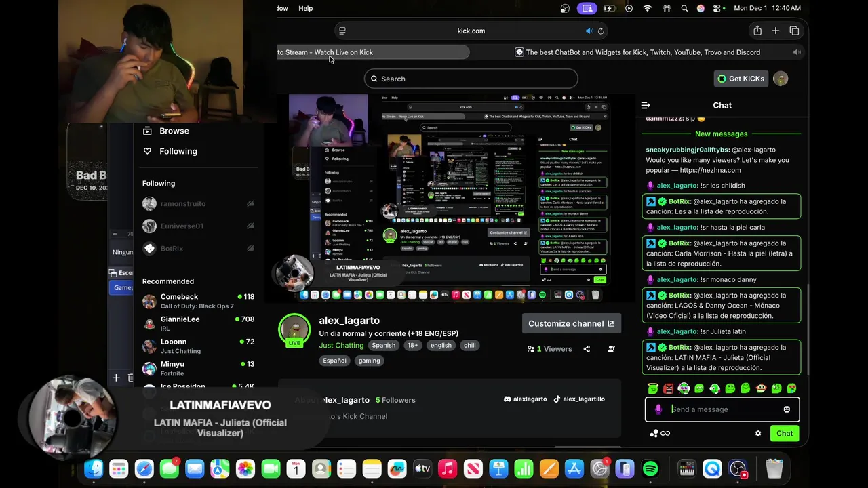Select the gaming tag

pyautogui.click(x=369, y=361)
